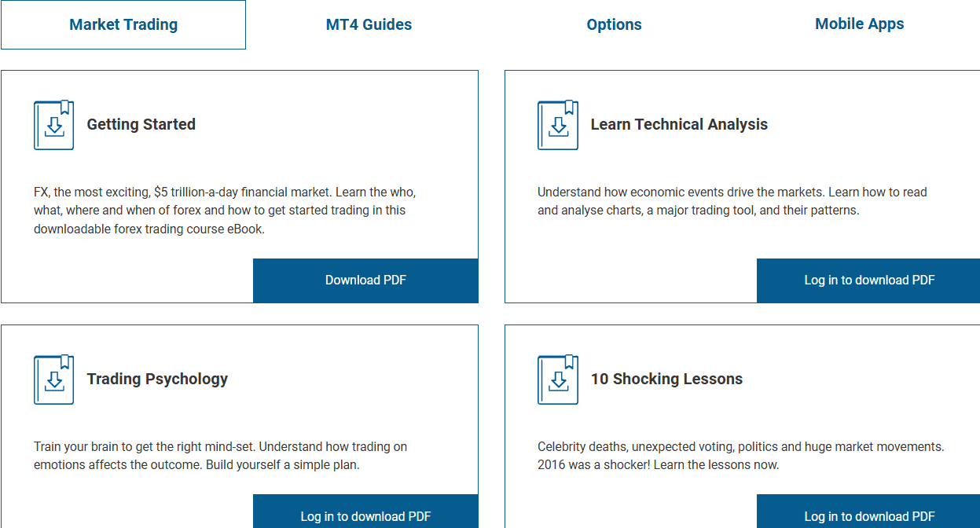Click the 10 Shocking Lessons description text
Image resolution: width=980 pixels, height=528 pixels.
pyautogui.click(x=739, y=456)
